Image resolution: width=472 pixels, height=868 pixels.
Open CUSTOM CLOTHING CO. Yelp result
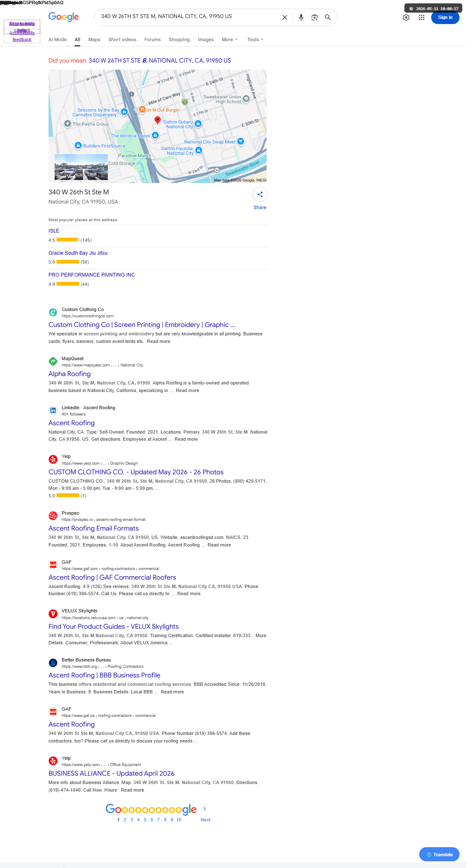pyautogui.click(x=136, y=472)
